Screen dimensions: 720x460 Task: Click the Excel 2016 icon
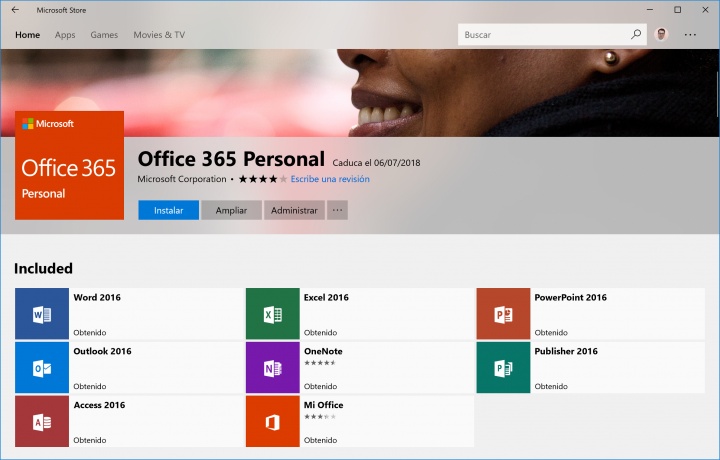[273, 314]
